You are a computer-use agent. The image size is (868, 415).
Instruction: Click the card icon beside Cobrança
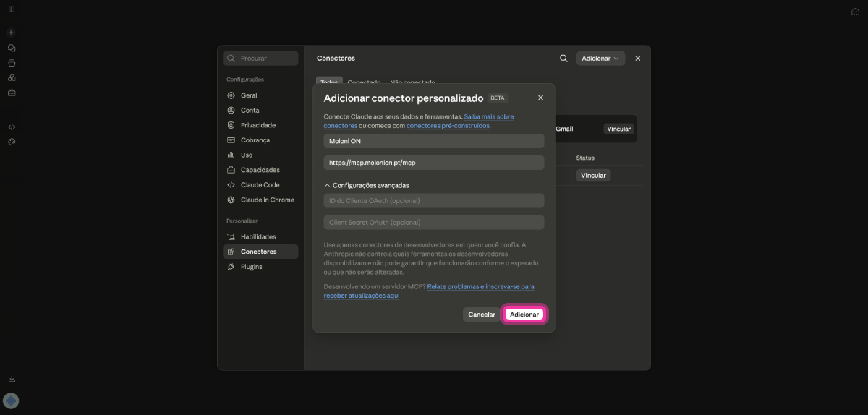click(231, 140)
